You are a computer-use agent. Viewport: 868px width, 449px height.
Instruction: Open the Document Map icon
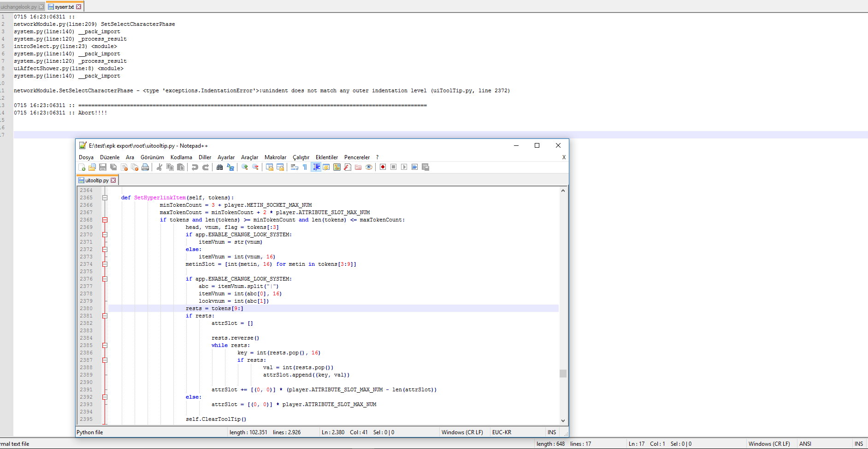337,167
